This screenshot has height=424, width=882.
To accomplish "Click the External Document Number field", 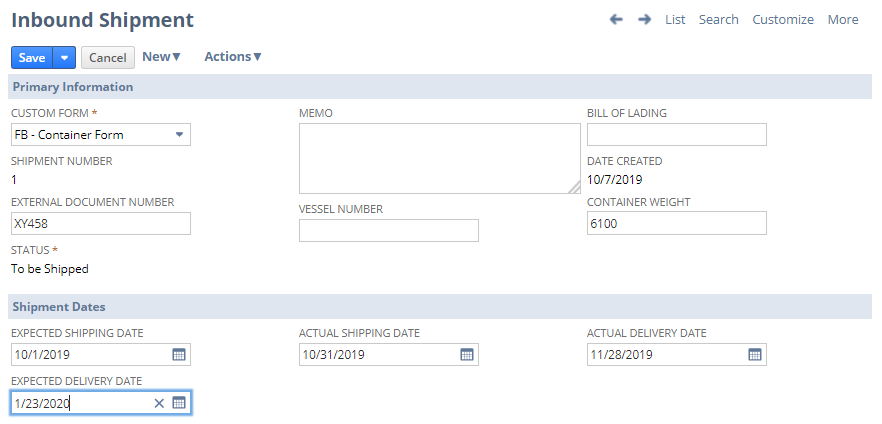I will pyautogui.click(x=101, y=223).
